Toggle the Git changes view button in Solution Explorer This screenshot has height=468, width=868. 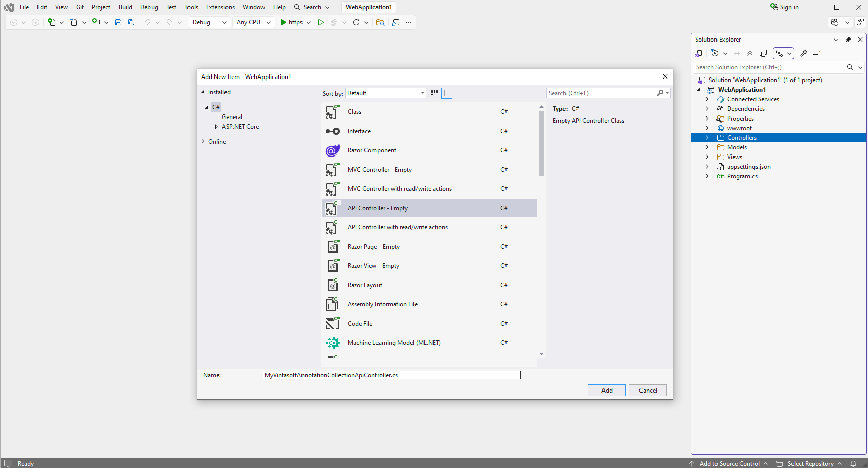click(780, 53)
